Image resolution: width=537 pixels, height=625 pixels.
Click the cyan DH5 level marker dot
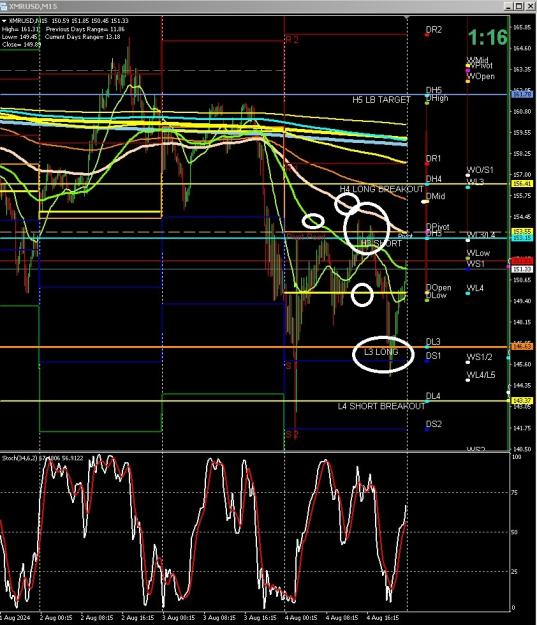(427, 96)
